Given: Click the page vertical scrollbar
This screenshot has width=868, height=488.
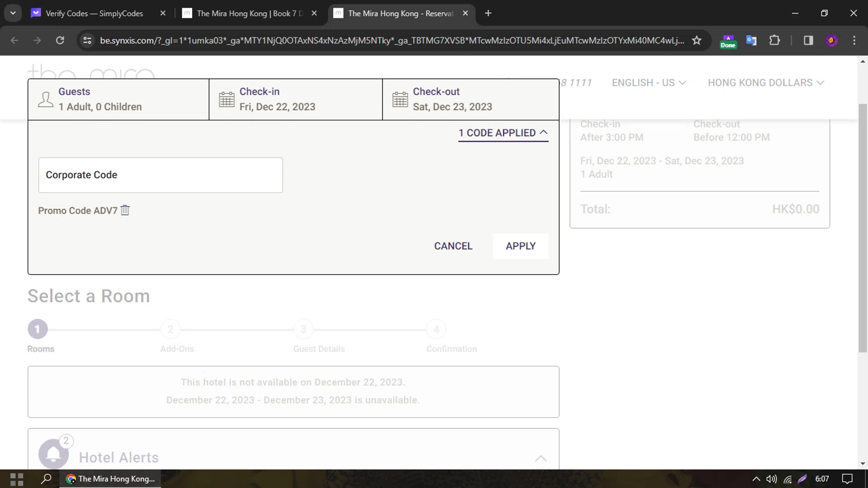Looking at the screenshot, I should click(863, 228).
